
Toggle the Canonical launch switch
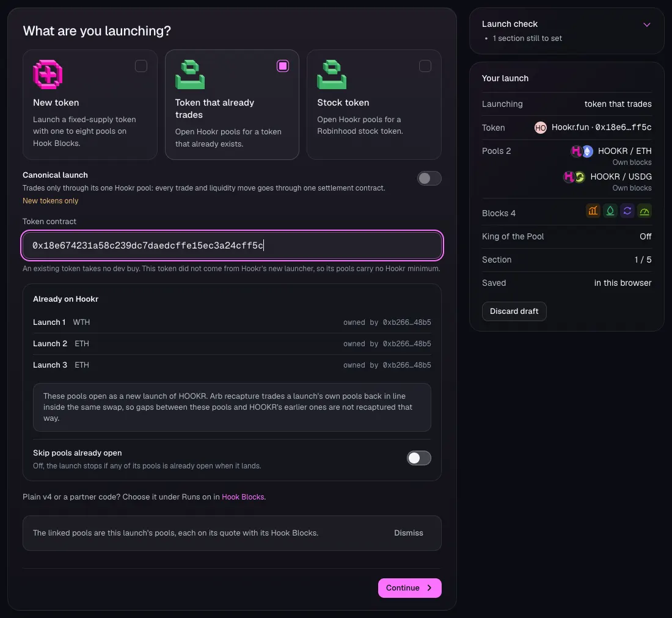click(x=429, y=178)
